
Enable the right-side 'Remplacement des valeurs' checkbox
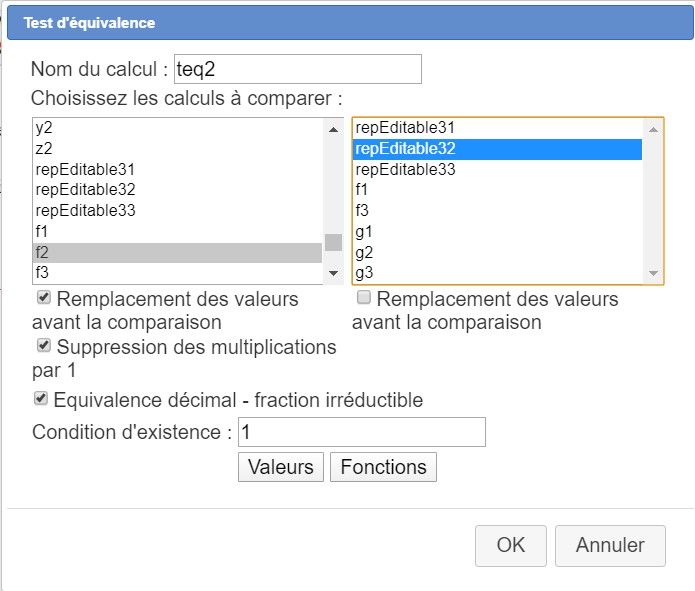pyautogui.click(x=365, y=298)
